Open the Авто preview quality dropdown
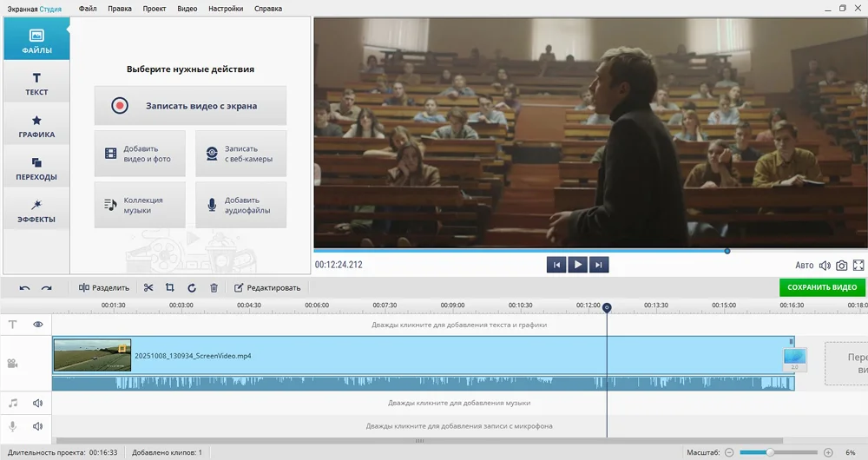 tap(805, 265)
